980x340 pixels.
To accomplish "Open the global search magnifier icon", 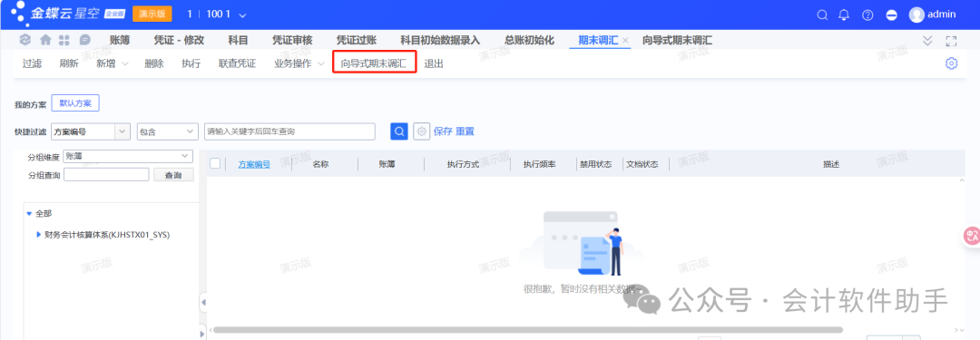I will pos(822,15).
